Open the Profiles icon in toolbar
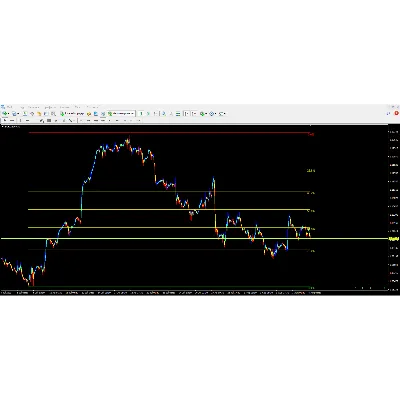This screenshot has width=400, height=400. 14,114
